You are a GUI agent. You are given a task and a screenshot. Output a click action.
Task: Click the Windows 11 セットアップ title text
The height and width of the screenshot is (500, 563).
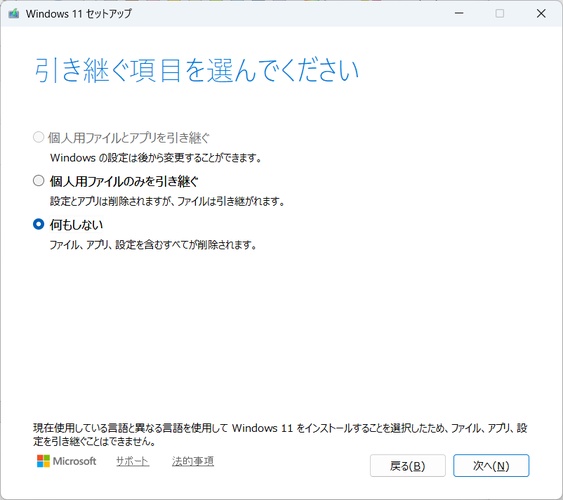pyautogui.click(x=79, y=14)
